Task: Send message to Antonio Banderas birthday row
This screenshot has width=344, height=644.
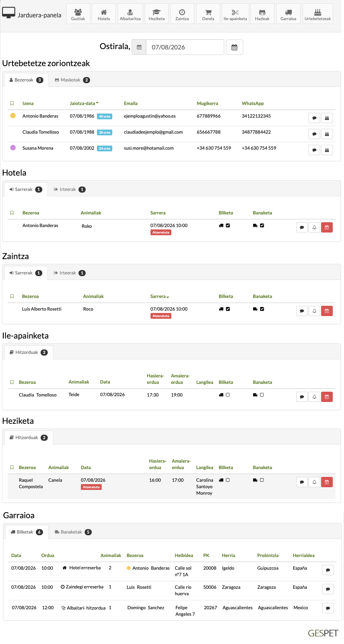Action: tap(314, 118)
